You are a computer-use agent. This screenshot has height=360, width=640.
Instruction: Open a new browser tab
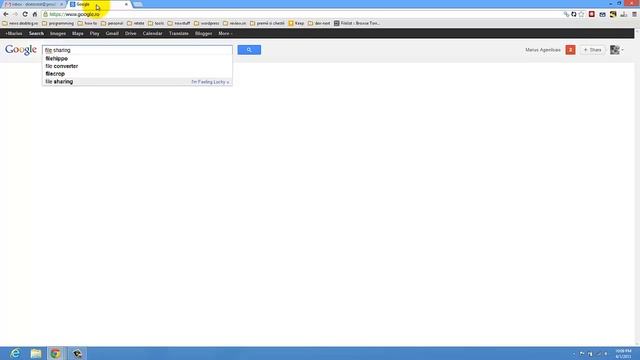tap(138, 4)
